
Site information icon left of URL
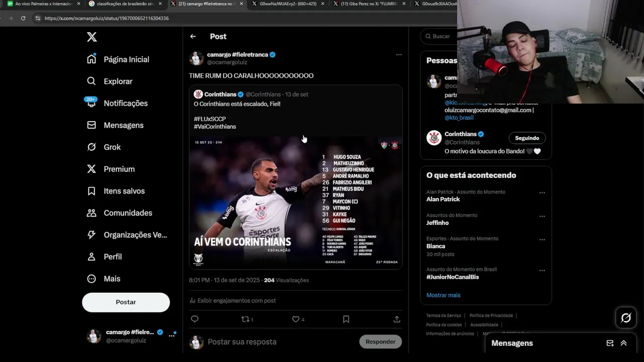pos(37,18)
